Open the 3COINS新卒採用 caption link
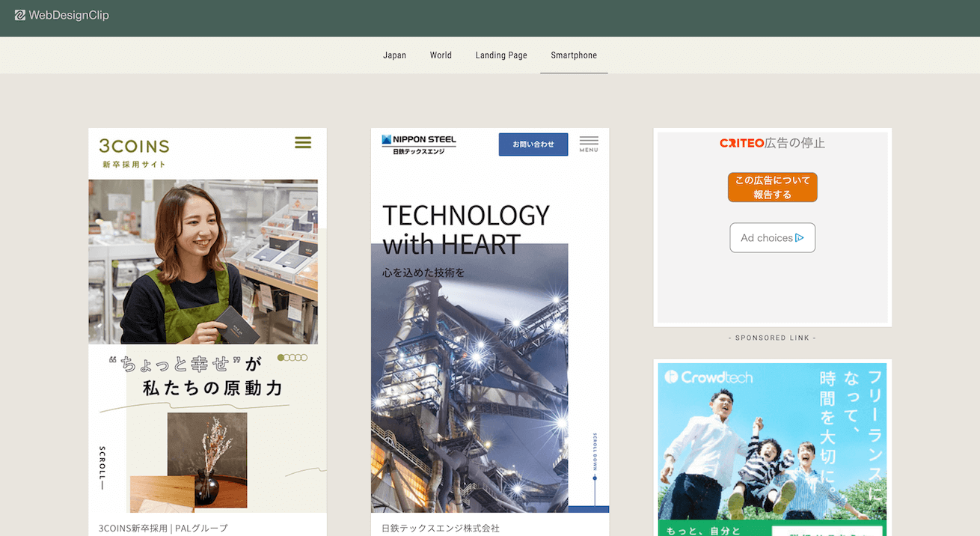The height and width of the screenshot is (536, 980). [x=163, y=528]
